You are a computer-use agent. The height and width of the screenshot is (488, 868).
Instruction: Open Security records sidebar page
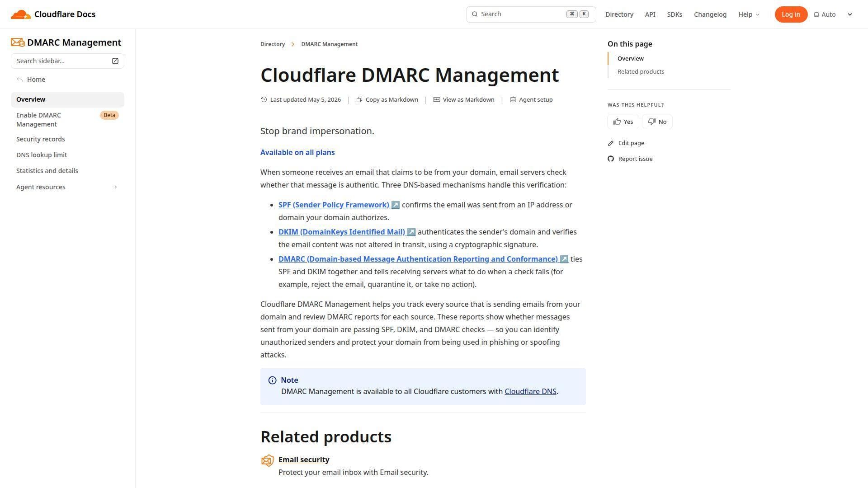[67, 139]
